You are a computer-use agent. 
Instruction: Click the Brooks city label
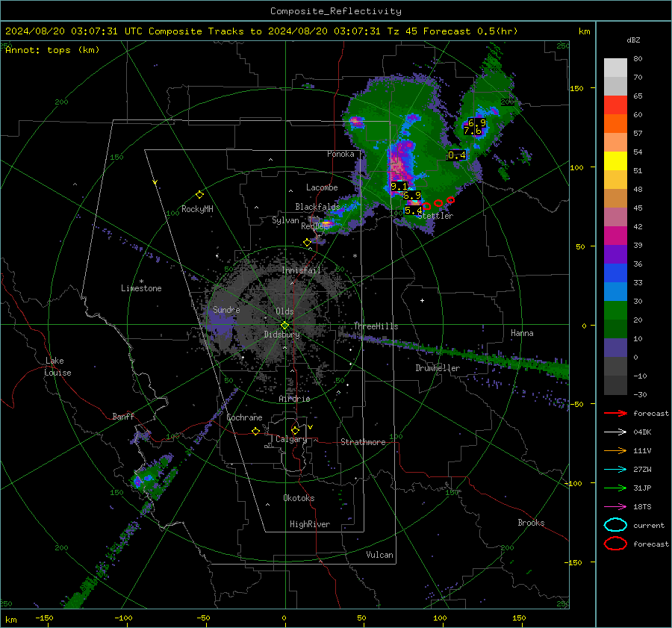tap(531, 523)
